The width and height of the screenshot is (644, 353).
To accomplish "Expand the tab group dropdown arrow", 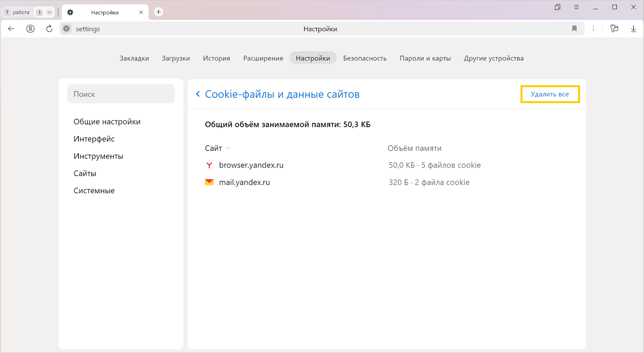I will pos(49,12).
